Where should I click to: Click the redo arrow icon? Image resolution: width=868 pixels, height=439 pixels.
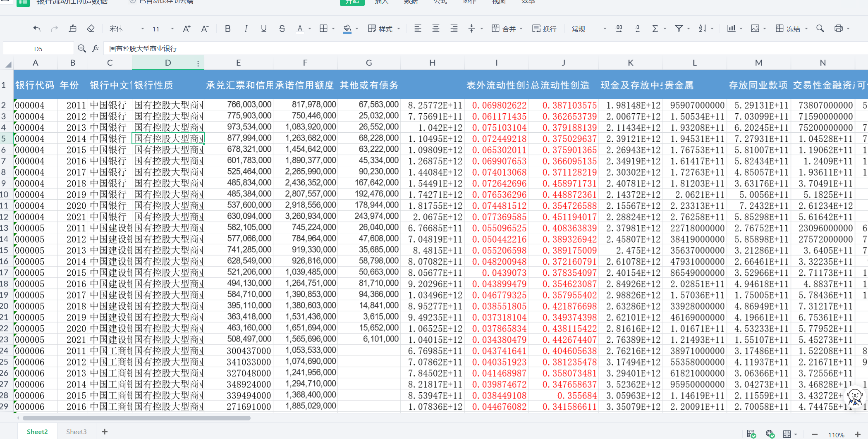54,29
